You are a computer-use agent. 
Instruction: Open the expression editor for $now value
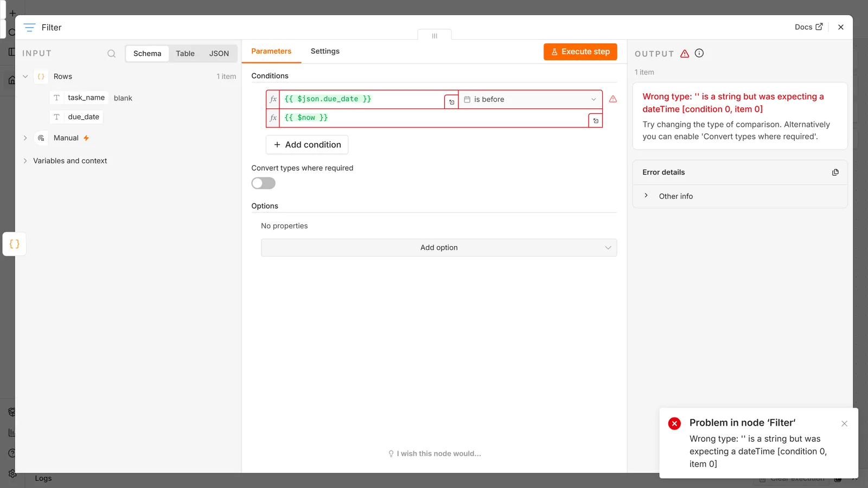596,120
